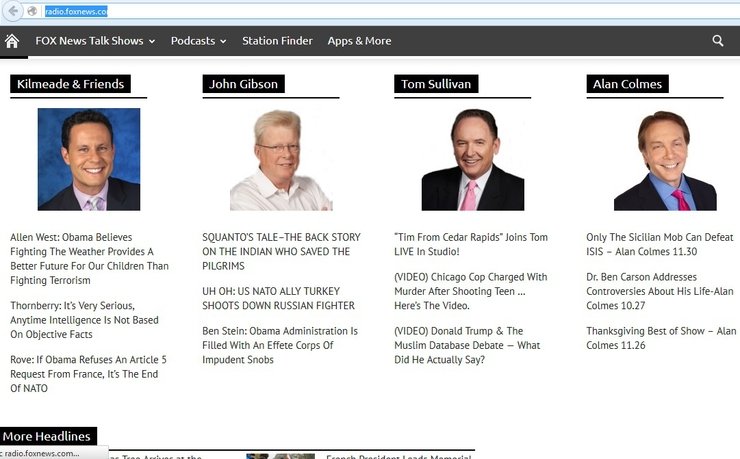Open the Kilmeade & Friends heading
This screenshot has height=459, width=740.
point(70,84)
